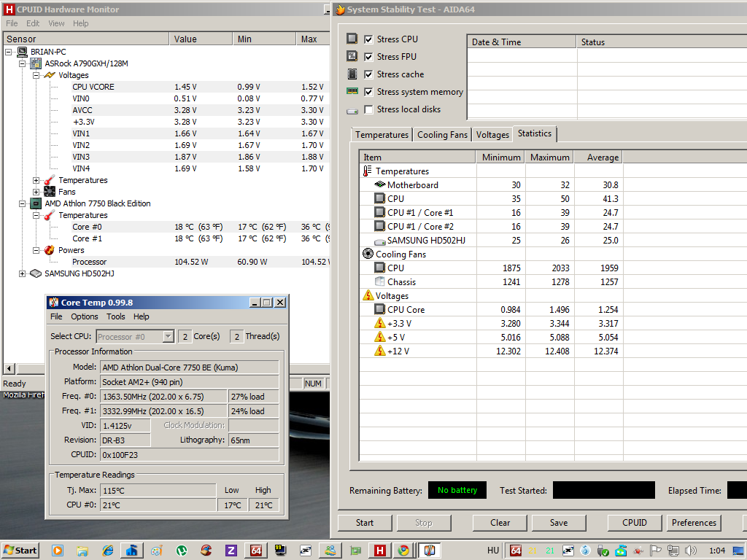Uncheck the Stress FPU checkbox
Viewport: 747px width, 560px height.
368,57
